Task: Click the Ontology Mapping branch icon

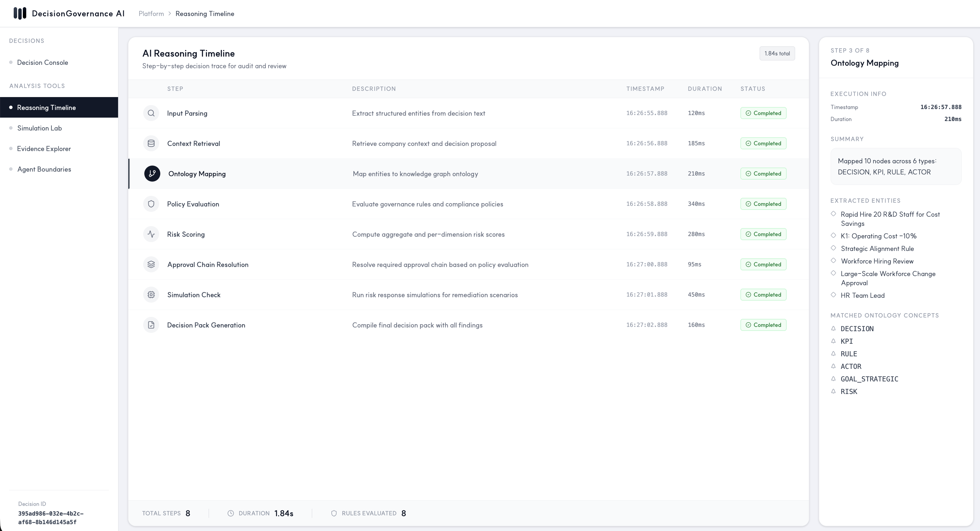Action: pos(152,174)
